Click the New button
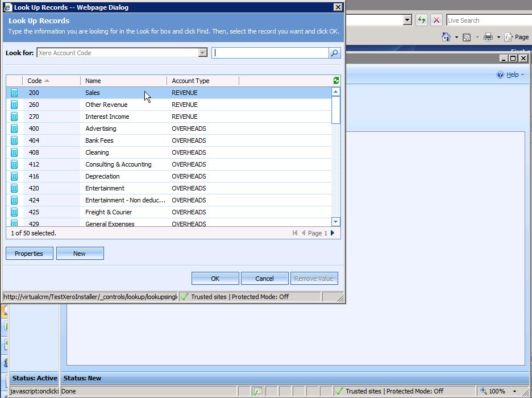 (x=80, y=254)
